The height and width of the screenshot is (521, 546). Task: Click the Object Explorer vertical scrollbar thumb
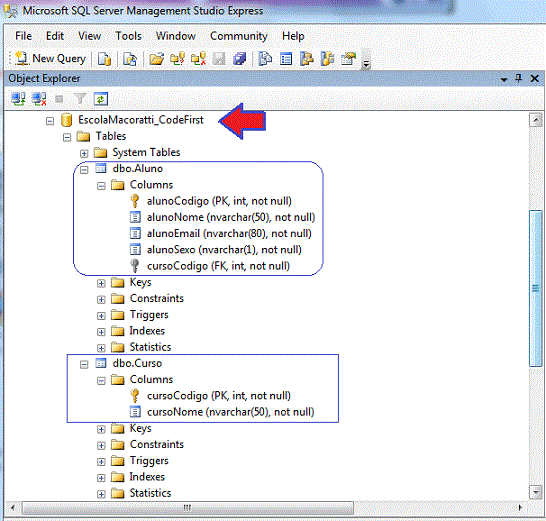pyautogui.click(x=536, y=288)
